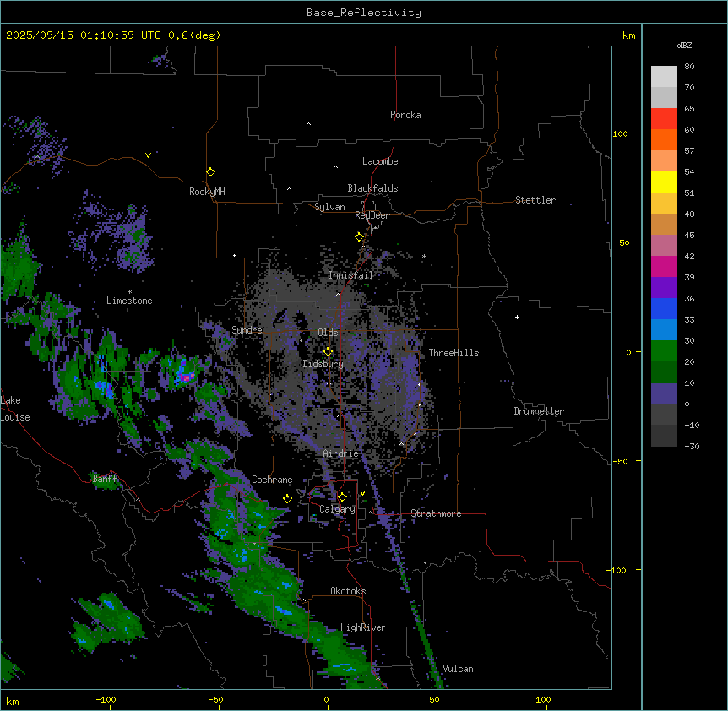This screenshot has width=728, height=711.
Task: Click the yellow marker near RockyMH
Action: (210, 171)
